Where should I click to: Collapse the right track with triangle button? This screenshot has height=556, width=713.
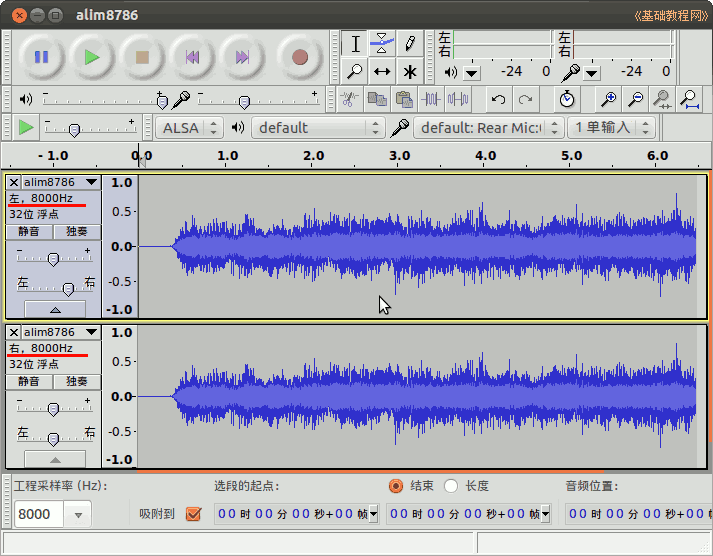[x=55, y=459]
